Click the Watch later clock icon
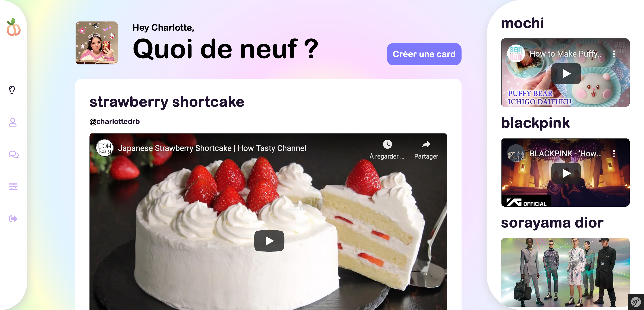Viewport: 644px width, 310px height. [x=387, y=144]
